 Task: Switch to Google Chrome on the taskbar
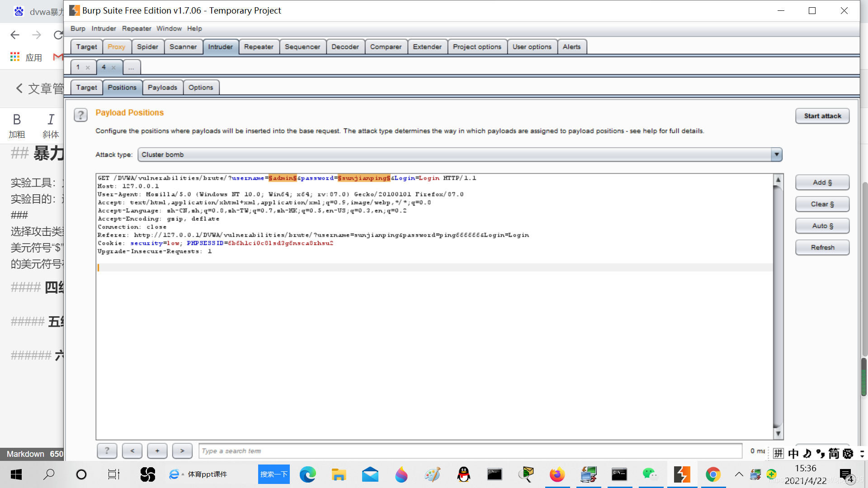click(713, 474)
